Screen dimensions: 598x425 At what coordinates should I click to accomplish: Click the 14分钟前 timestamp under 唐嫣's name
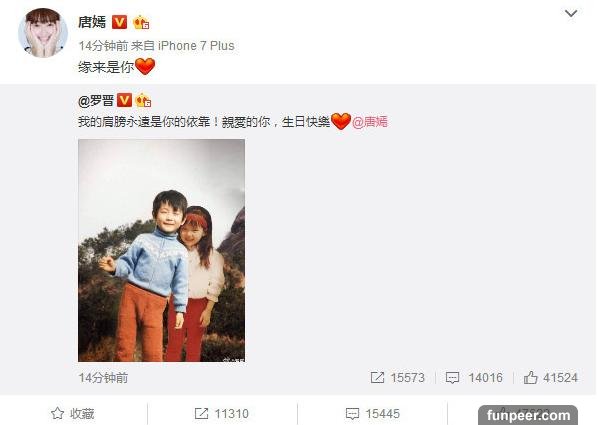(103, 46)
